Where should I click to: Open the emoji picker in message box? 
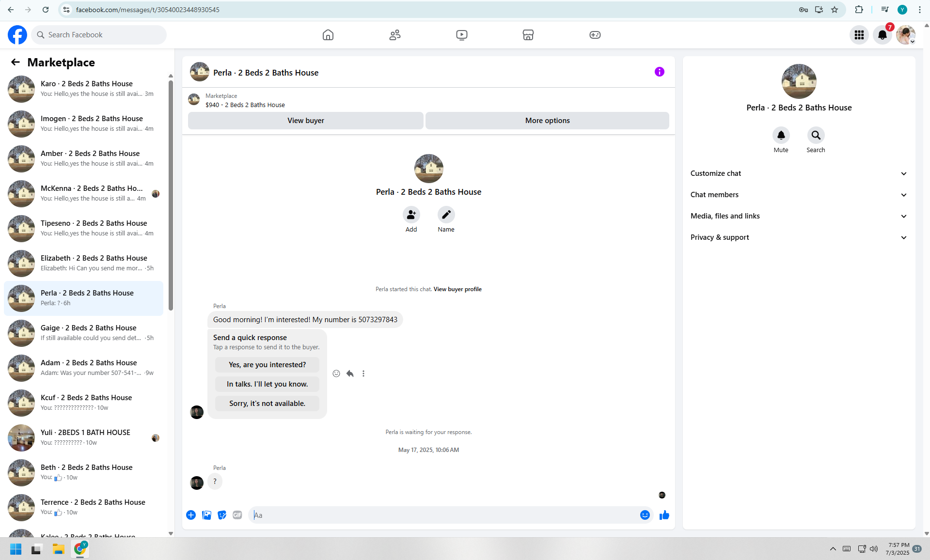(645, 515)
